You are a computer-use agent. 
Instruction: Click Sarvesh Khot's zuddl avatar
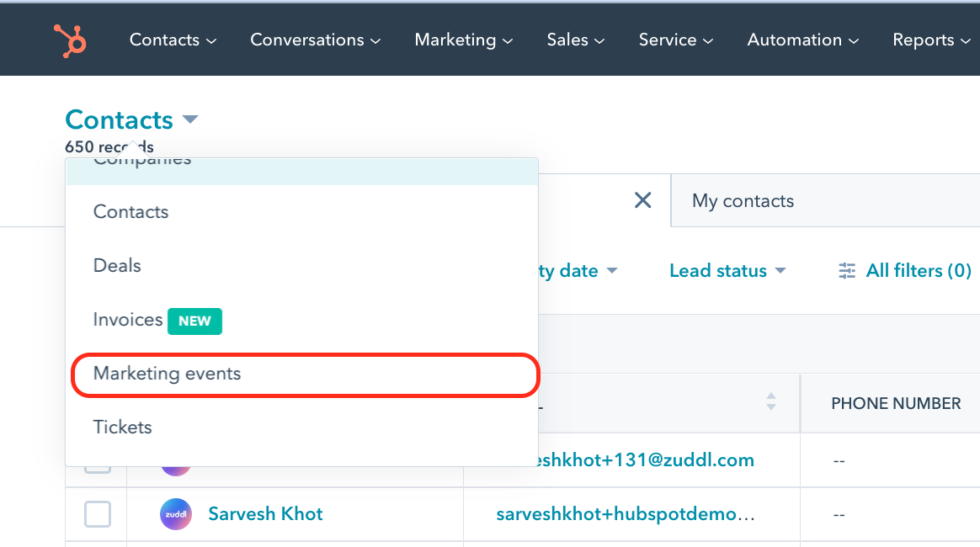[176, 514]
